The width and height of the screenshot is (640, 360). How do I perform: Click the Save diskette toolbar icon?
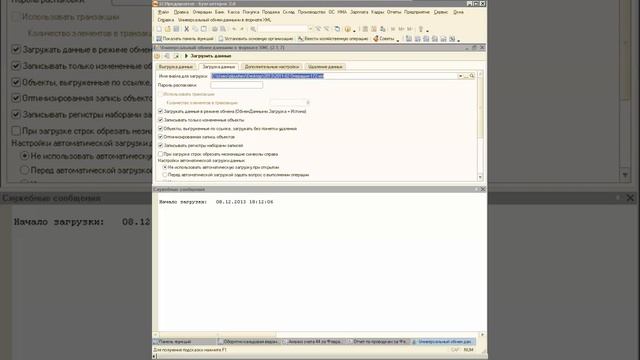(176, 29)
